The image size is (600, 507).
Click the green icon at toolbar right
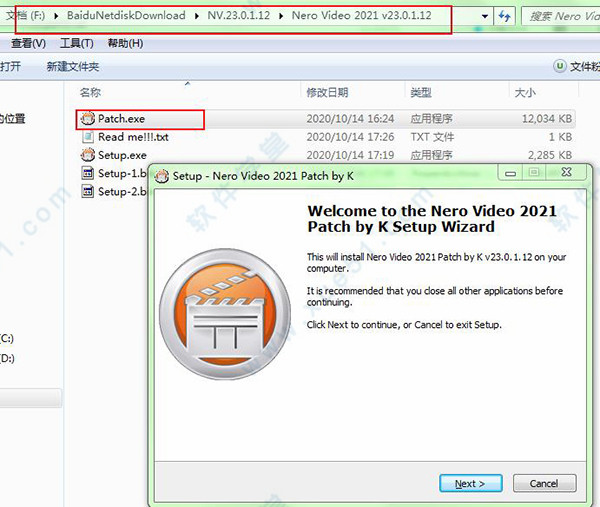pyautogui.click(x=560, y=66)
